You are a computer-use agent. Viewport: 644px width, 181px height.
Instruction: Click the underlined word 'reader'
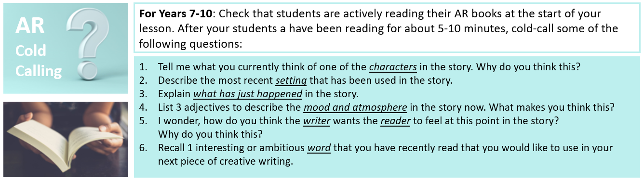click(395, 121)
